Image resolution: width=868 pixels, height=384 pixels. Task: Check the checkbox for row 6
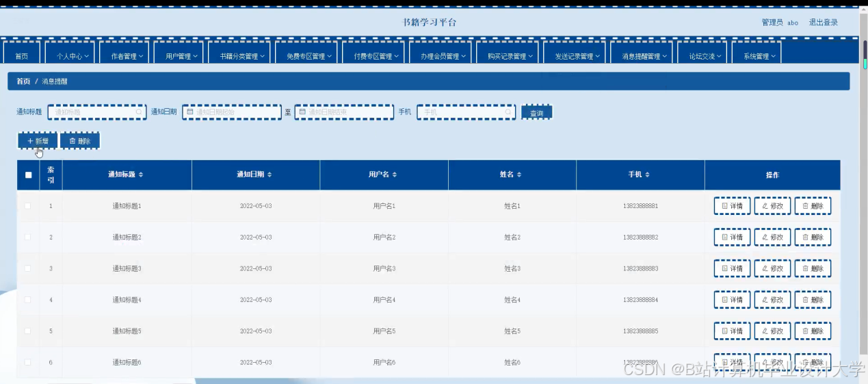click(28, 362)
